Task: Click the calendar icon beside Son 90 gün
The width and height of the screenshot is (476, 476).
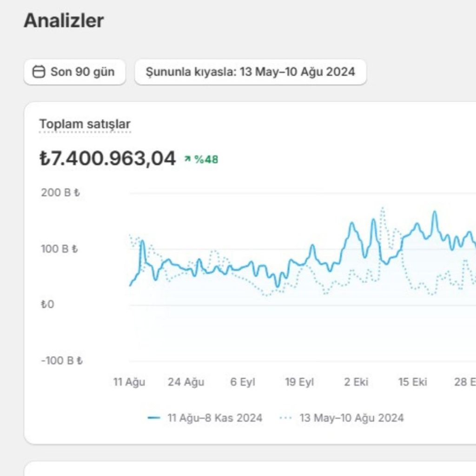Action: [x=39, y=72]
